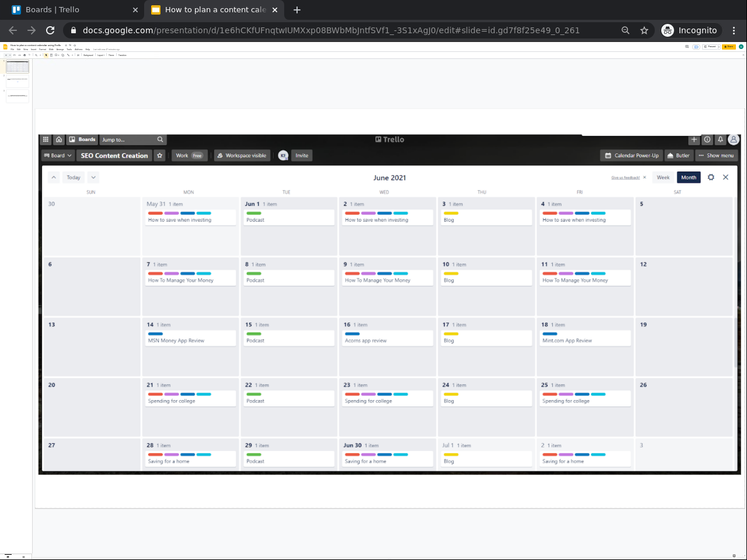Open the Butler automation button
The width and height of the screenshot is (747, 560).
[x=679, y=156]
